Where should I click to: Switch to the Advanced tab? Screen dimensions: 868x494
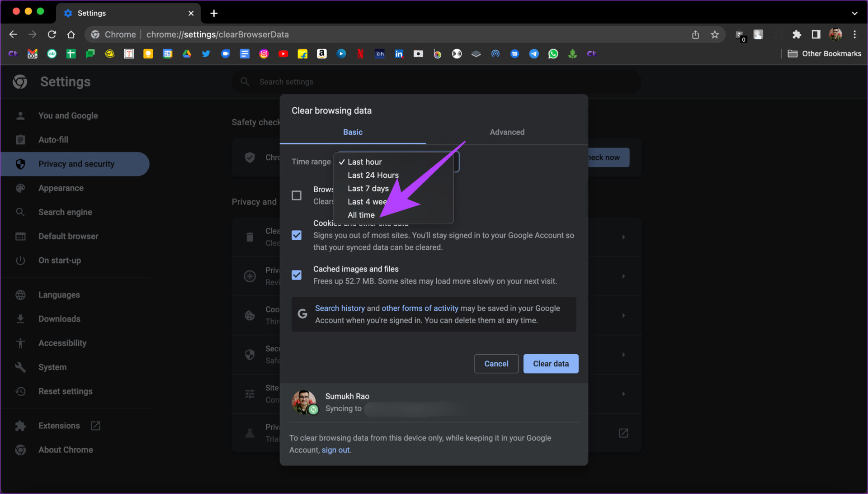tap(507, 132)
